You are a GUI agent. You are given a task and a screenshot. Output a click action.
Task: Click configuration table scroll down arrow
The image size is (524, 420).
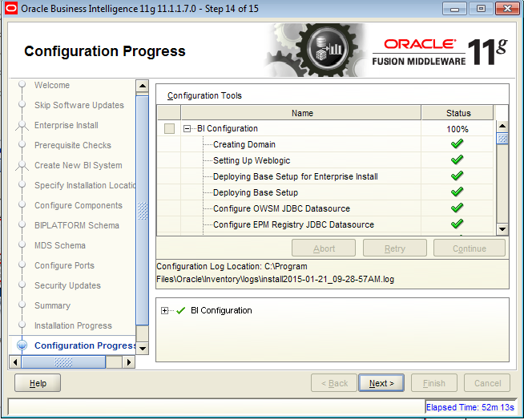click(x=502, y=229)
